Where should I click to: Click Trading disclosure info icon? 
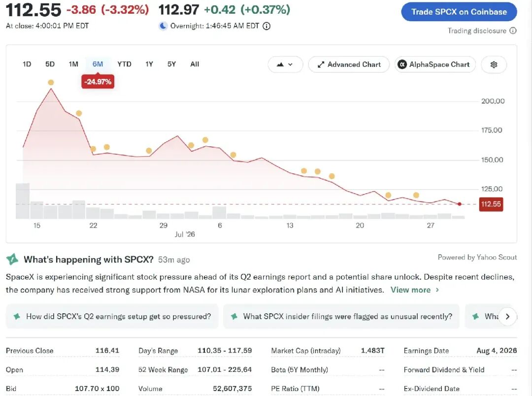tap(513, 31)
